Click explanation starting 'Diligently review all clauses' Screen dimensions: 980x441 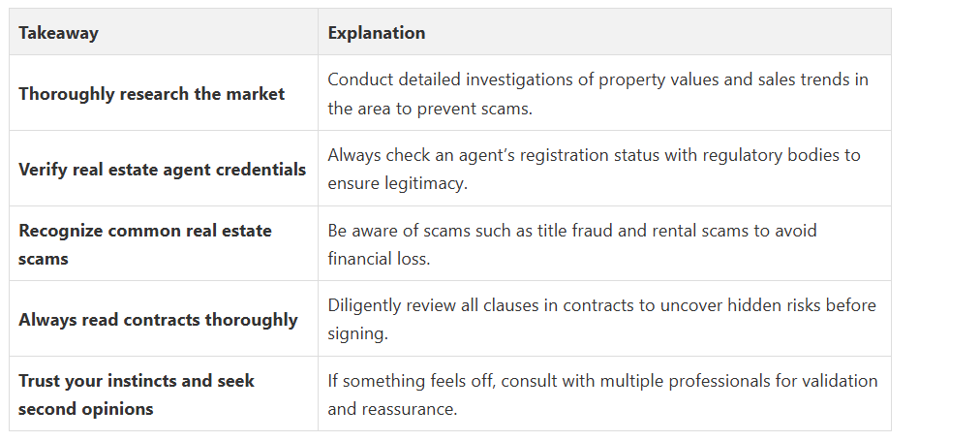click(601, 320)
